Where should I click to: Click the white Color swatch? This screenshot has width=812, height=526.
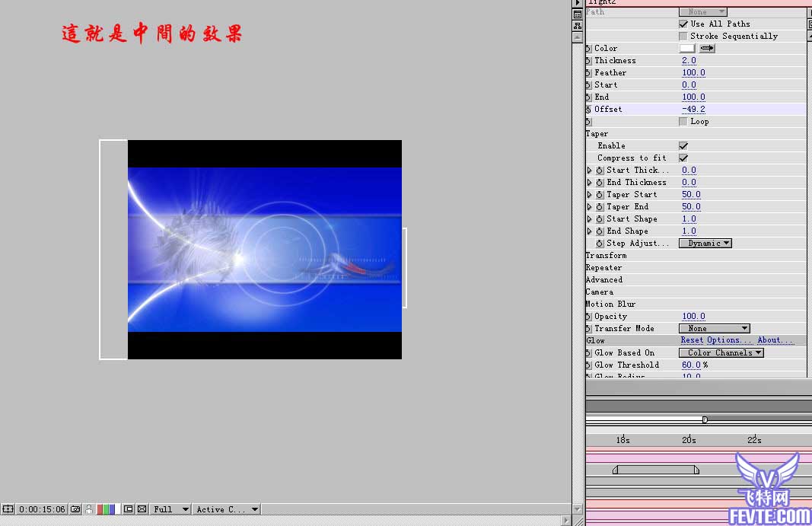(686, 48)
